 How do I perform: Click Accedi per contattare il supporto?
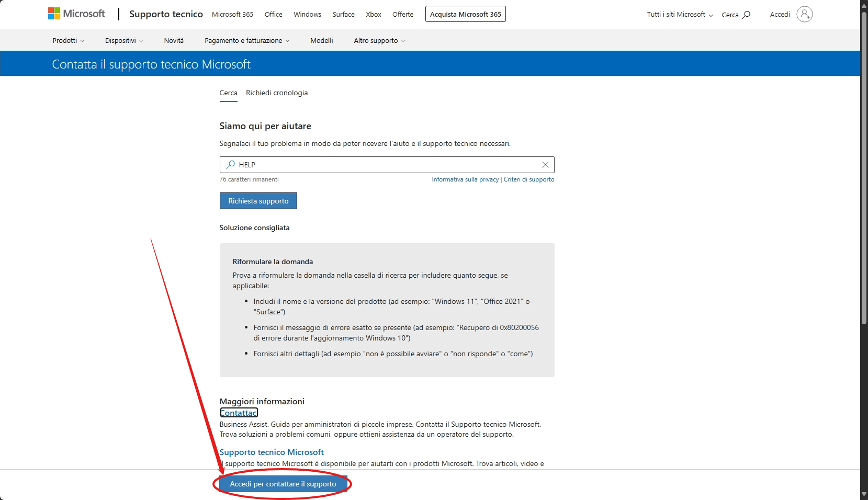coord(283,484)
